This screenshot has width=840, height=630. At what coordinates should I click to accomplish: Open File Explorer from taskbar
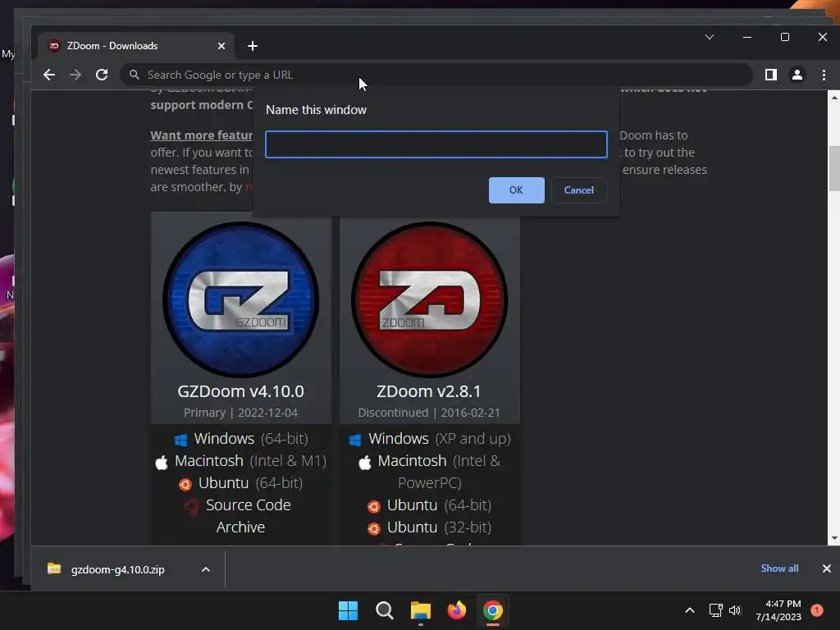[421, 610]
